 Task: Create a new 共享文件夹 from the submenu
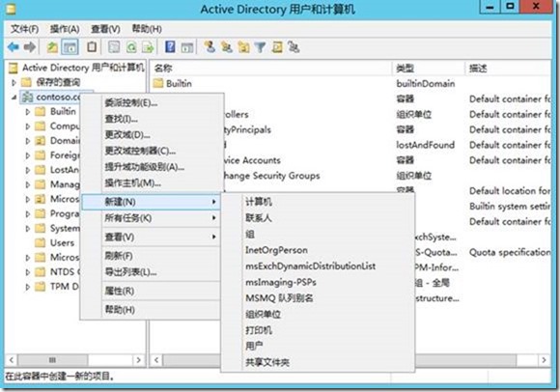[318, 362]
